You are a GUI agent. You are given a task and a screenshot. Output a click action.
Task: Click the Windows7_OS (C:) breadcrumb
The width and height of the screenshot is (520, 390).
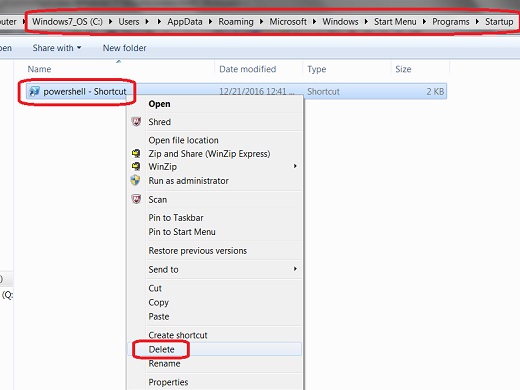click(x=67, y=22)
